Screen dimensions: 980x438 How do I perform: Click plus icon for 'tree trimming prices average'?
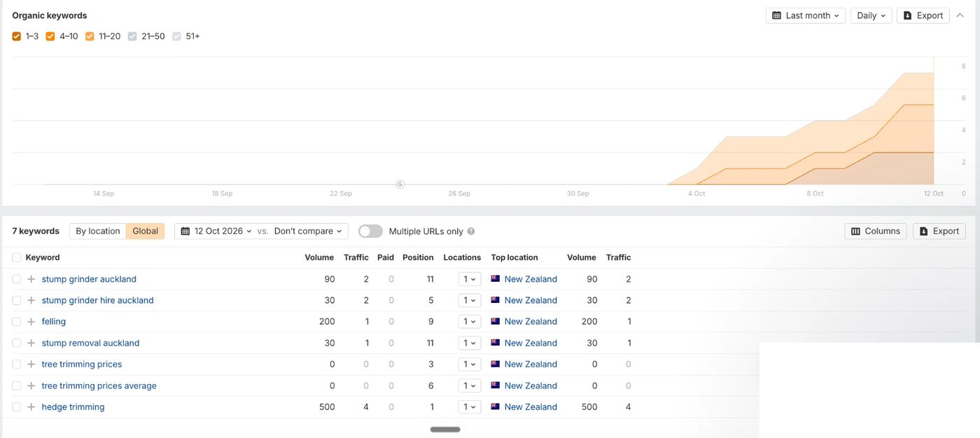coord(31,386)
